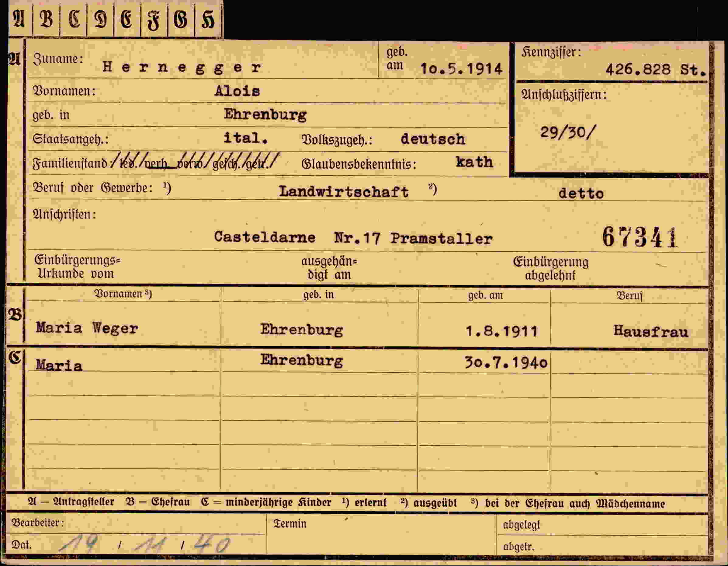Click the "Bearbeiter:" label
This screenshot has width=728, height=566.
38,523
